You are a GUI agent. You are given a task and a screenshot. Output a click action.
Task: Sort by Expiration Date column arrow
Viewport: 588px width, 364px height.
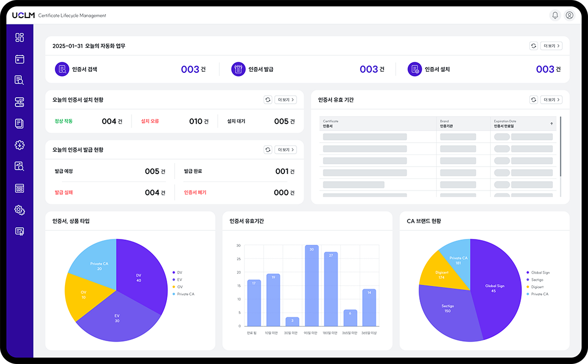[551, 123]
